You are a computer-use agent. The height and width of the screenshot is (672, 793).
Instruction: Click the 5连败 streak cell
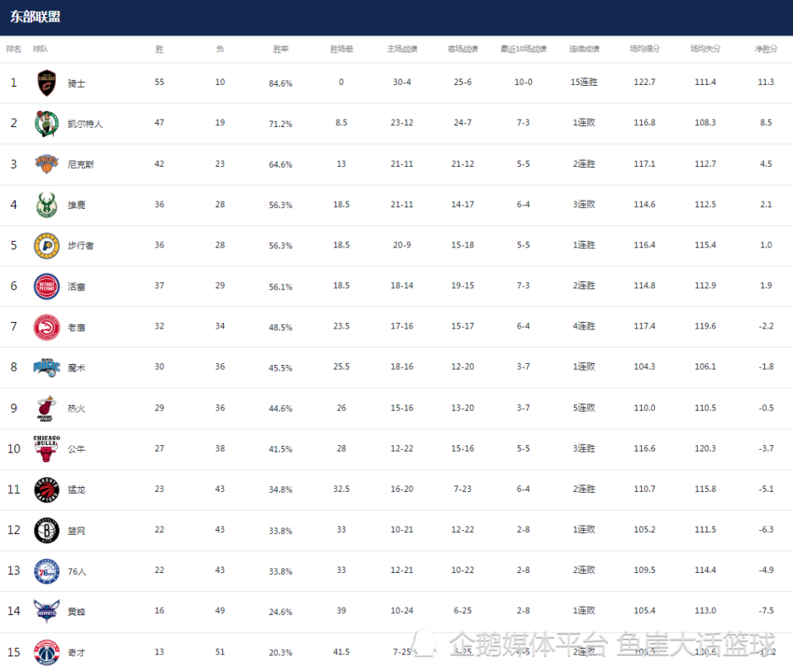click(x=584, y=408)
